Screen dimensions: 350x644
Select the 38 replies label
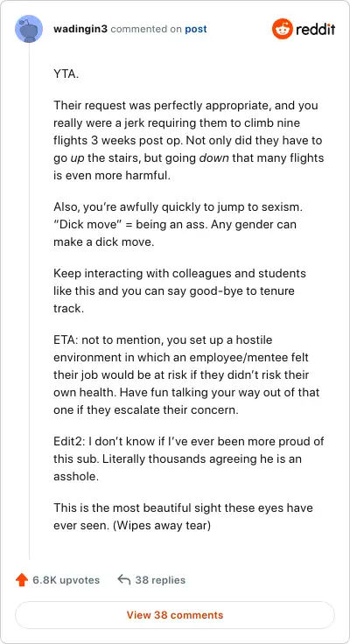160,580
